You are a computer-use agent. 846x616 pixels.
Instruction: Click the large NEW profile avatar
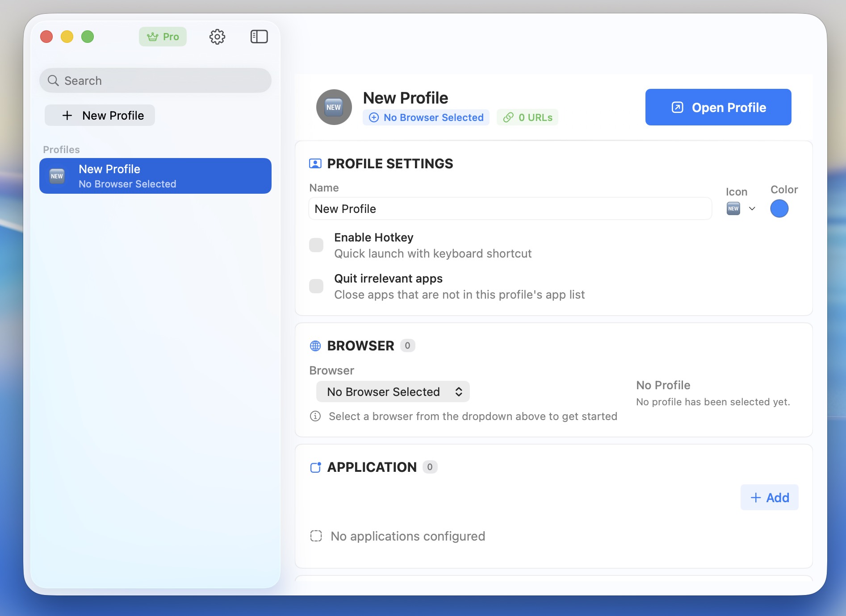pos(334,107)
